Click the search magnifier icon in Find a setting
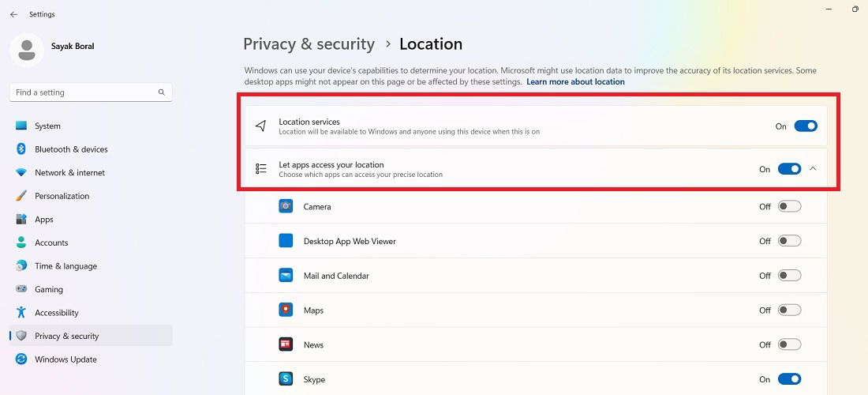868x395 pixels. click(x=162, y=92)
